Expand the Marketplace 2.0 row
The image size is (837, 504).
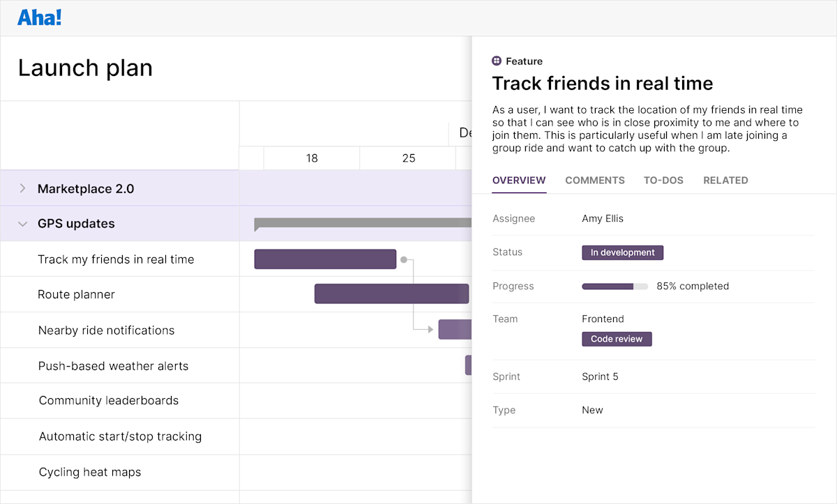point(22,188)
